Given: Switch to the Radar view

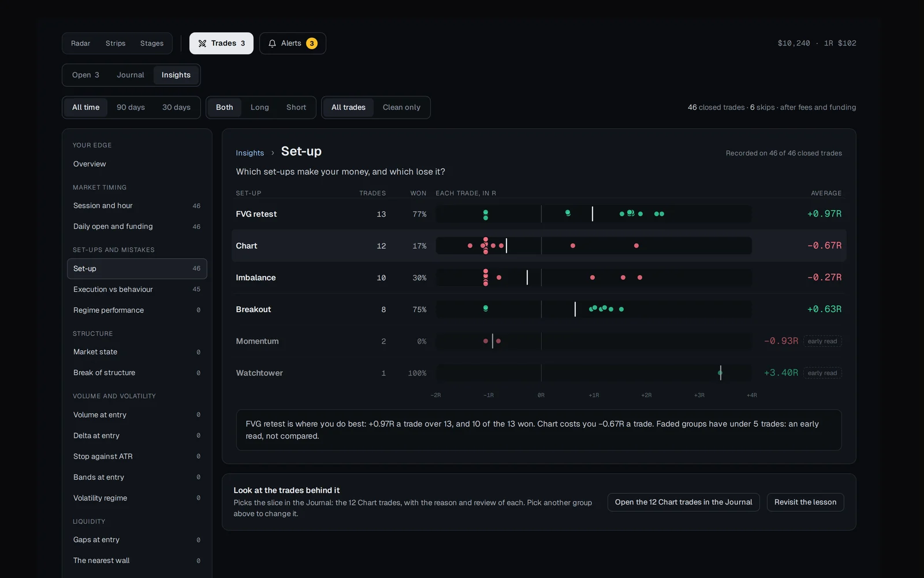Looking at the screenshot, I should (80, 43).
